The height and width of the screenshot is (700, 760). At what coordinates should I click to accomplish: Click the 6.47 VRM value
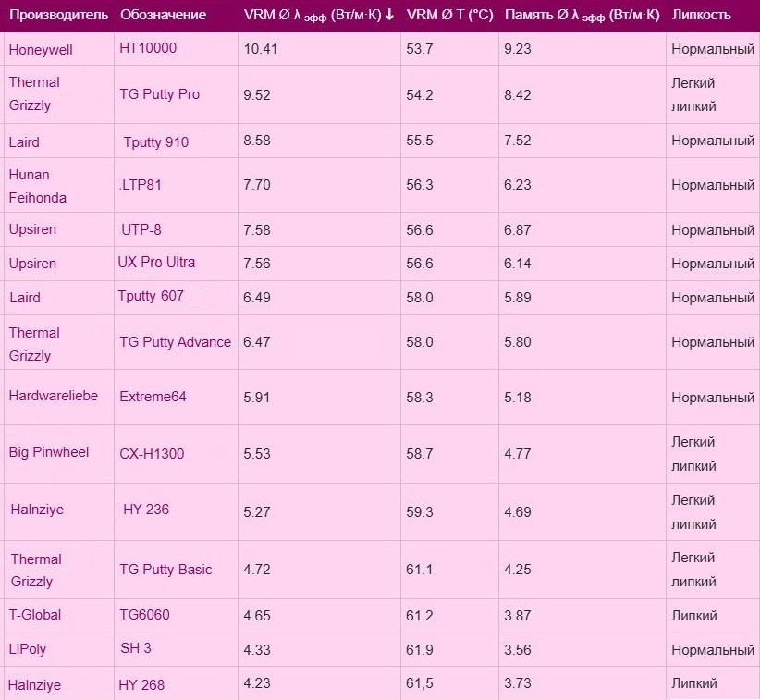coord(257,342)
